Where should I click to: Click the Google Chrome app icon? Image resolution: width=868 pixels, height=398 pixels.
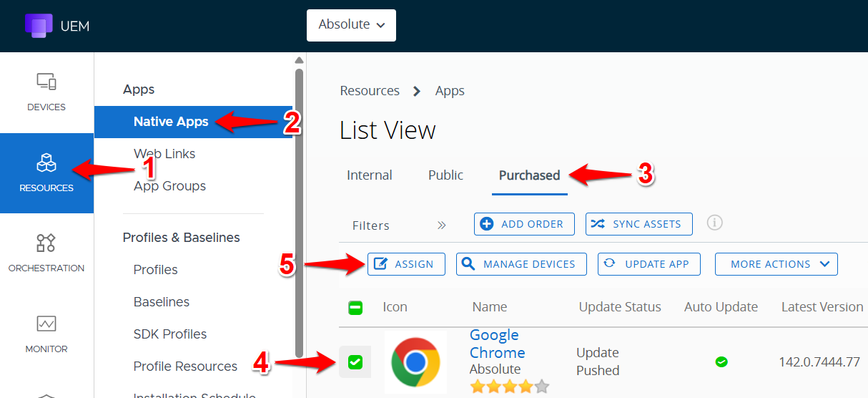(415, 362)
